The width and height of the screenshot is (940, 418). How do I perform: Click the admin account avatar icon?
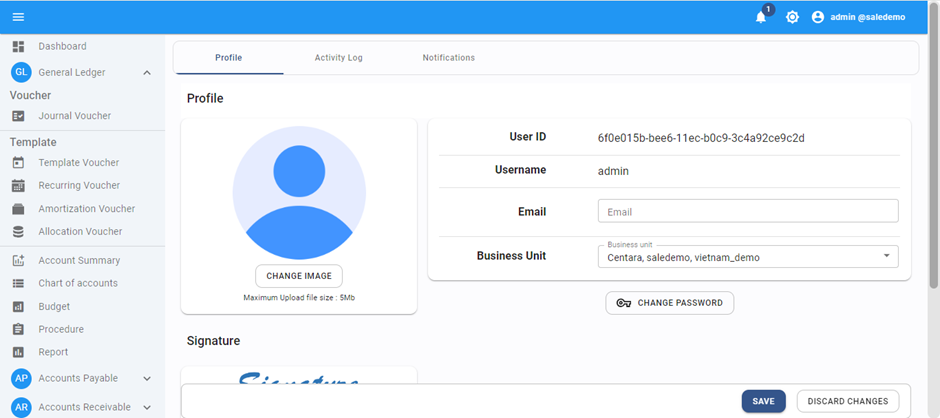(818, 17)
